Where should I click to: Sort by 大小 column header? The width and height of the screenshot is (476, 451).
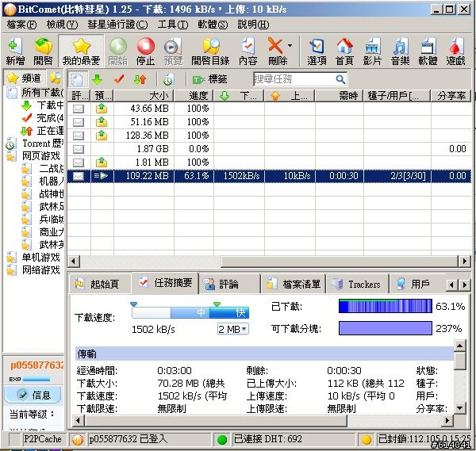coord(144,96)
